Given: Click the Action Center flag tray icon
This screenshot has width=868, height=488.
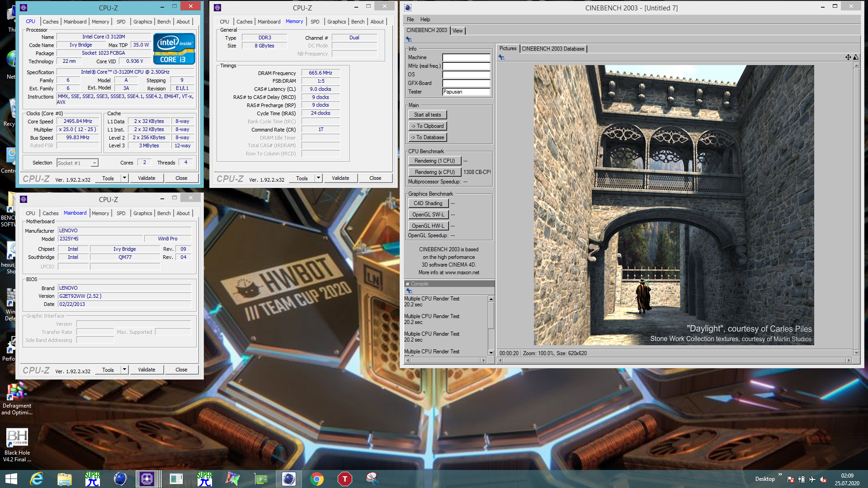Looking at the screenshot, I should (x=791, y=479).
